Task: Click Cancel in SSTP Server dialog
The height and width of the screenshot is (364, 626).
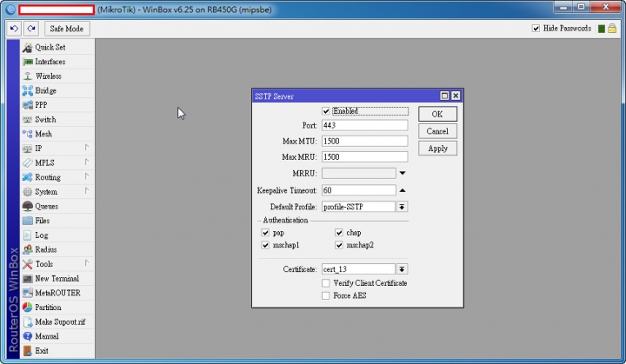Action: tap(437, 131)
